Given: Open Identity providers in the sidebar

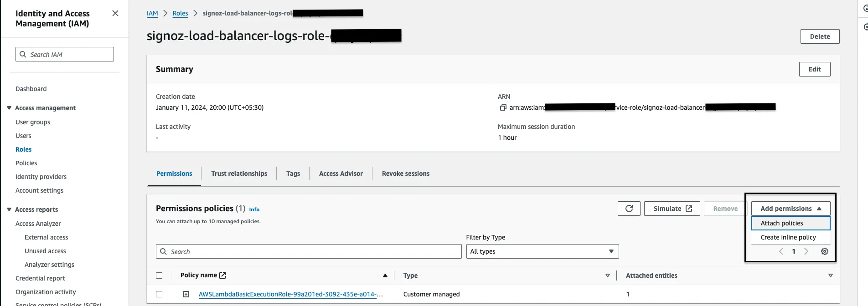Looking at the screenshot, I should coord(41,177).
